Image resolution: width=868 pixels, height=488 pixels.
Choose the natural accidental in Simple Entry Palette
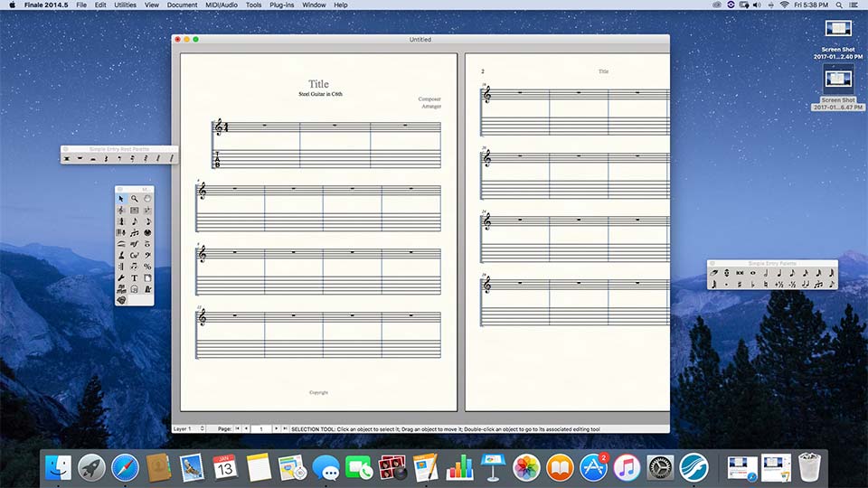[766, 285]
